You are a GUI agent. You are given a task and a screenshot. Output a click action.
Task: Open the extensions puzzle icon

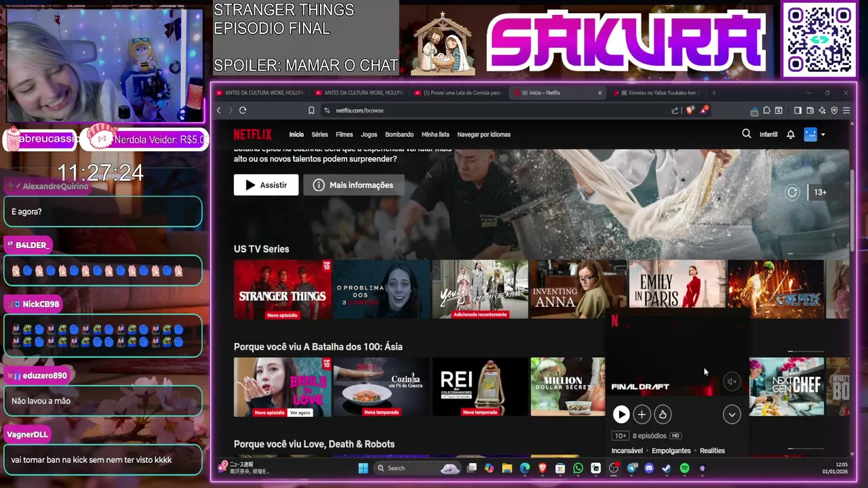click(x=766, y=110)
